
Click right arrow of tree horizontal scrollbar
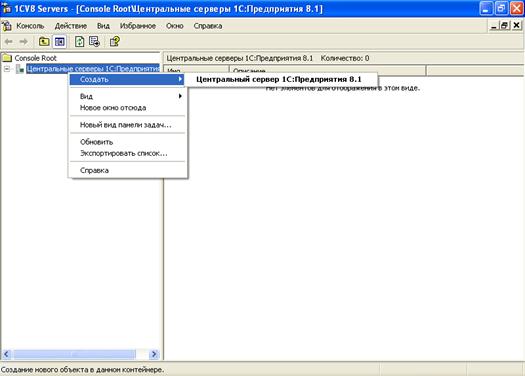coord(154,354)
